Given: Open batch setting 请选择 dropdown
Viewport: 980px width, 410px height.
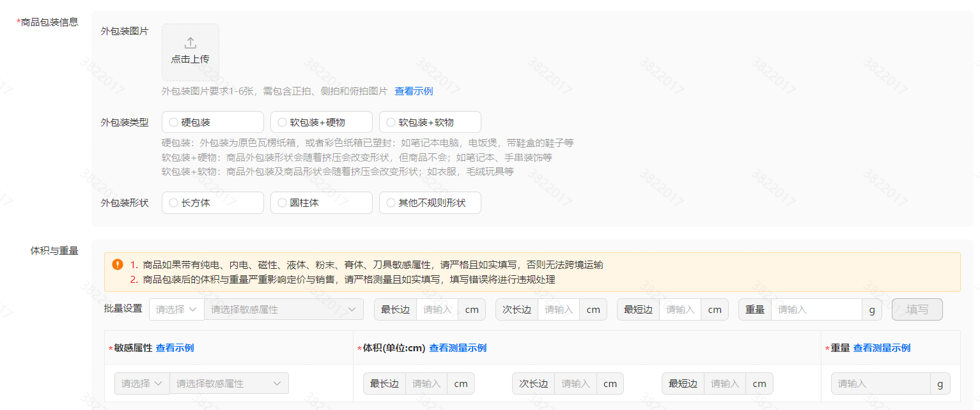Looking at the screenshot, I should point(176,310).
